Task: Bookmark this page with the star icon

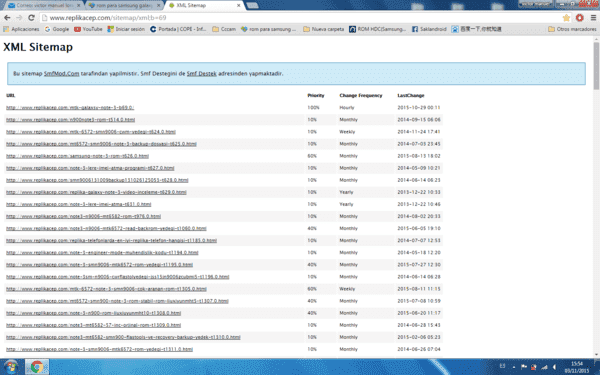Action: tap(566, 18)
